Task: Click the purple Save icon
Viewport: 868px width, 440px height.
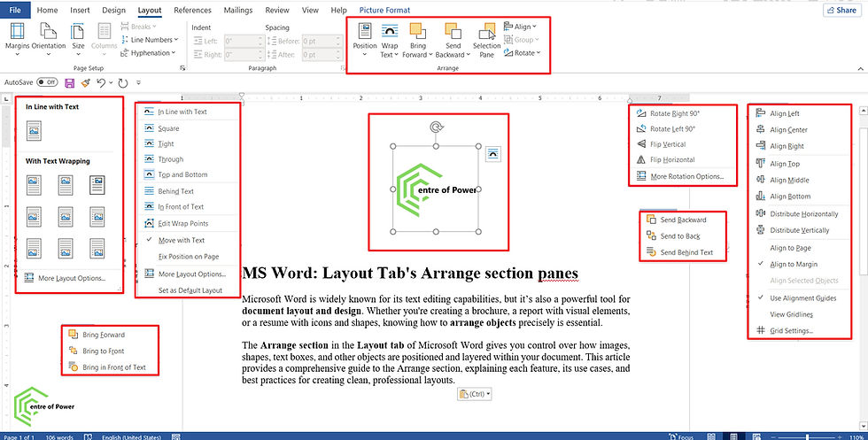Action: coord(70,83)
